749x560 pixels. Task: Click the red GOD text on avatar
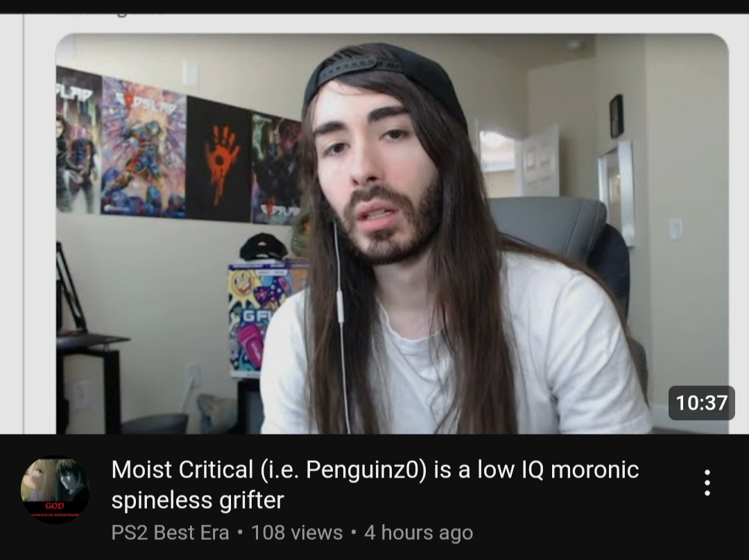tap(55, 505)
